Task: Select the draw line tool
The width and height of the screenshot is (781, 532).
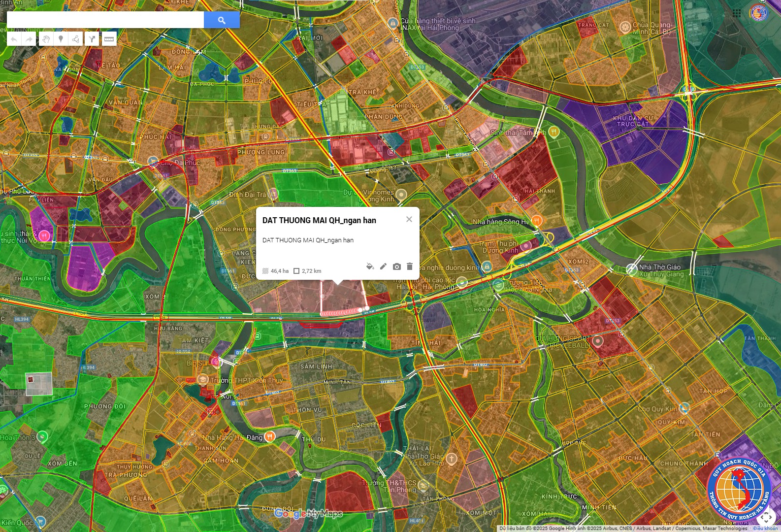Action: click(x=75, y=39)
